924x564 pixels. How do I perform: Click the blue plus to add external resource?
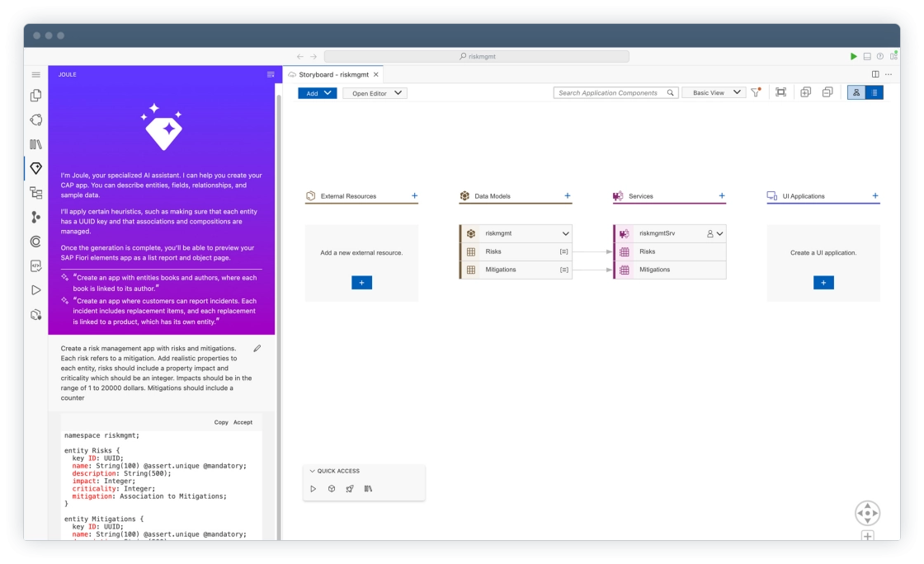362,283
